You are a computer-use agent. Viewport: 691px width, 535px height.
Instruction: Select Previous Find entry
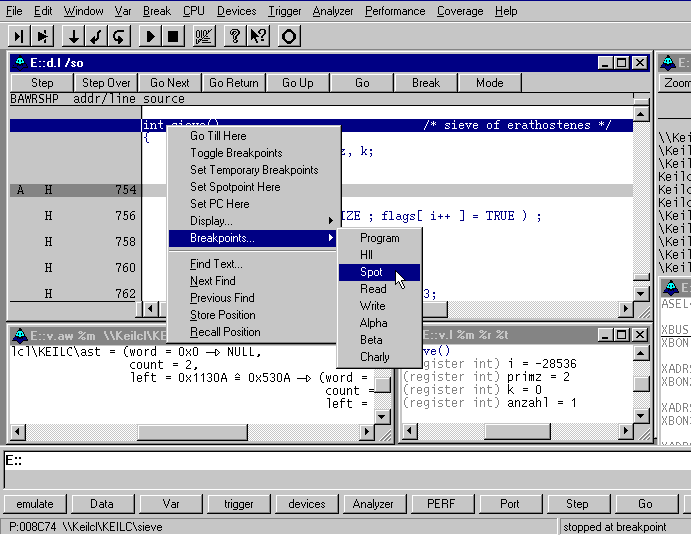point(253,298)
